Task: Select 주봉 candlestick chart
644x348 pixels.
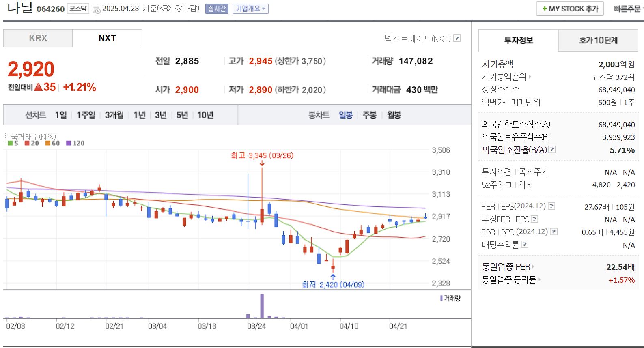Action: coord(369,115)
